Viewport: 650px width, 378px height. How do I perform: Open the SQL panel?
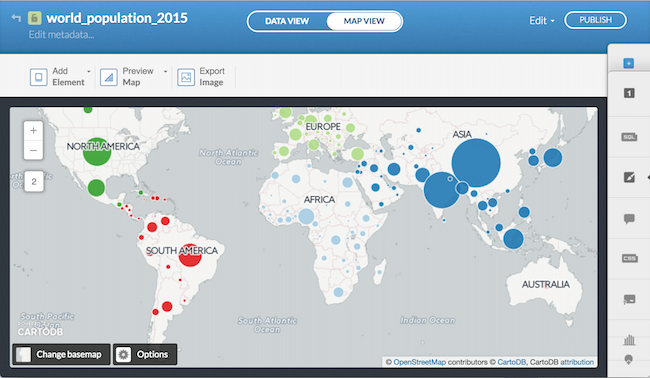tap(629, 137)
